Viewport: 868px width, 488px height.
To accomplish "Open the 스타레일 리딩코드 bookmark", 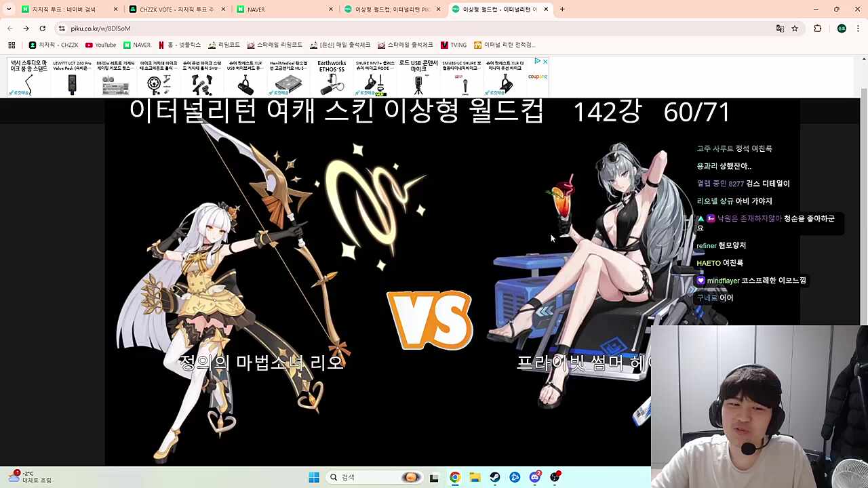I will pos(275,45).
